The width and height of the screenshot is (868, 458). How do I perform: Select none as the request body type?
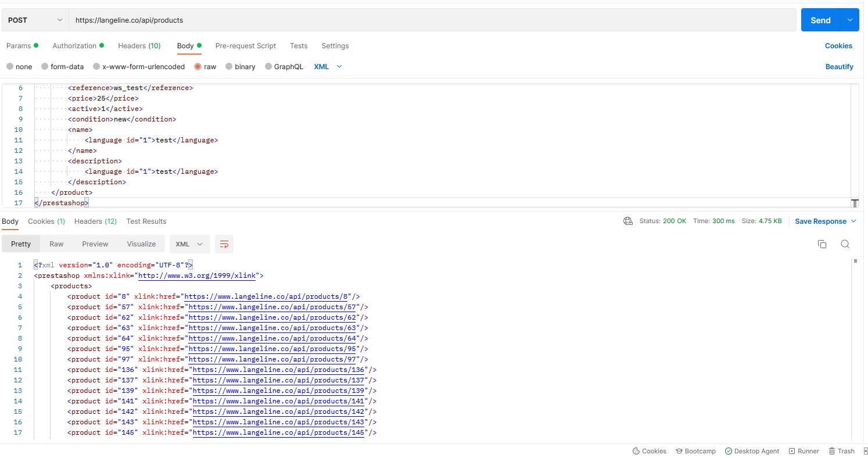[x=19, y=66]
